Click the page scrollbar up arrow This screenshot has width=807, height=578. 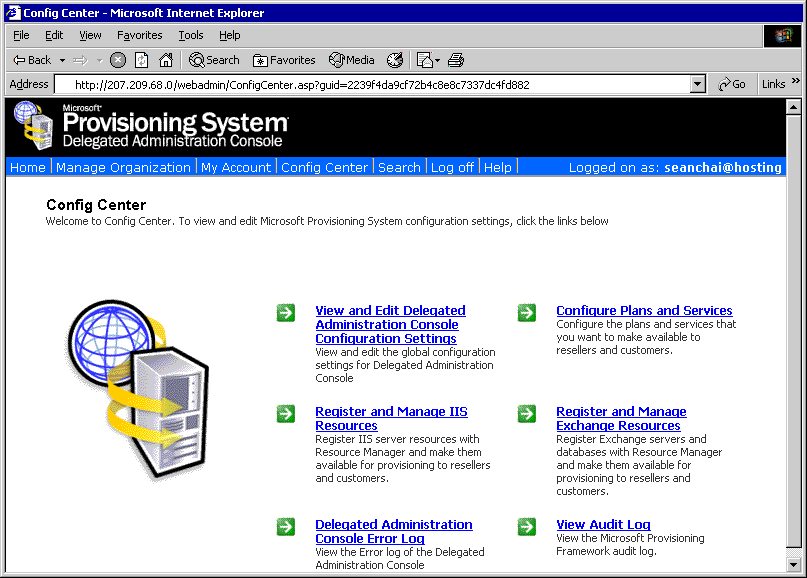coord(794,107)
